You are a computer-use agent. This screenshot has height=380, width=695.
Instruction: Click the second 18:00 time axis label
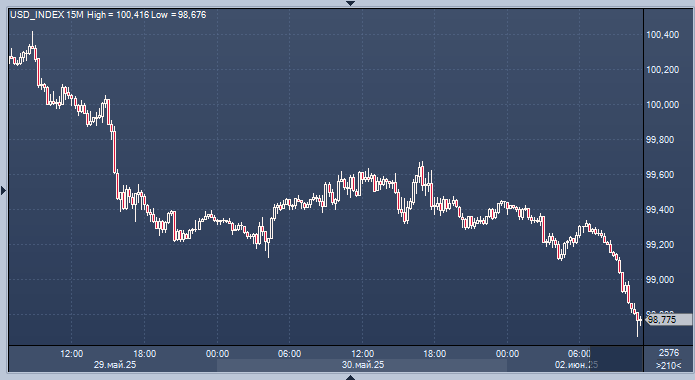tap(435, 354)
